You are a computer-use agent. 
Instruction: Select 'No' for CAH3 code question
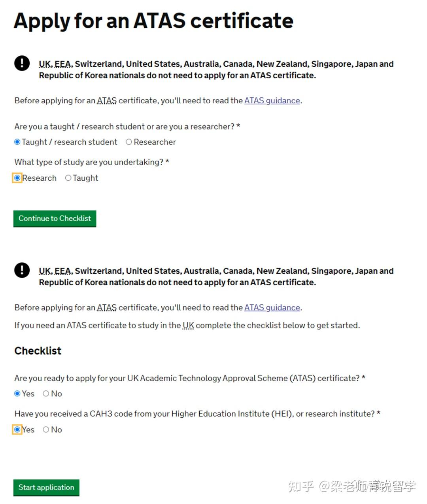pos(46,430)
